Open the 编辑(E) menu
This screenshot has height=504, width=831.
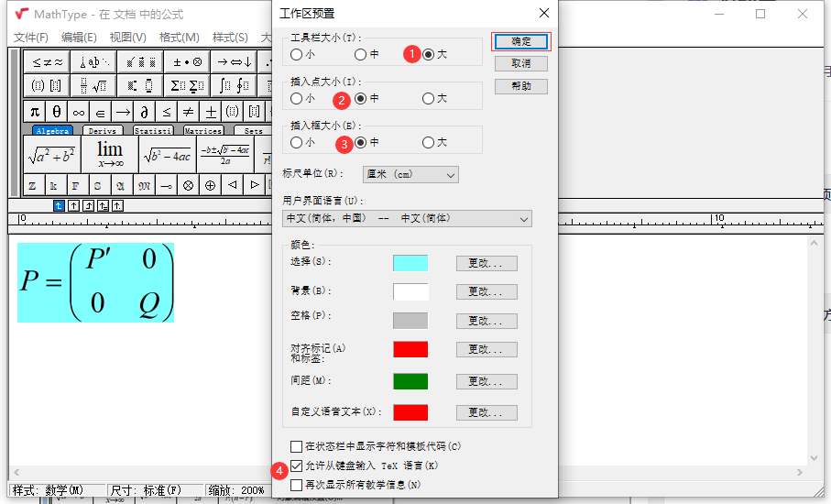click(x=79, y=37)
